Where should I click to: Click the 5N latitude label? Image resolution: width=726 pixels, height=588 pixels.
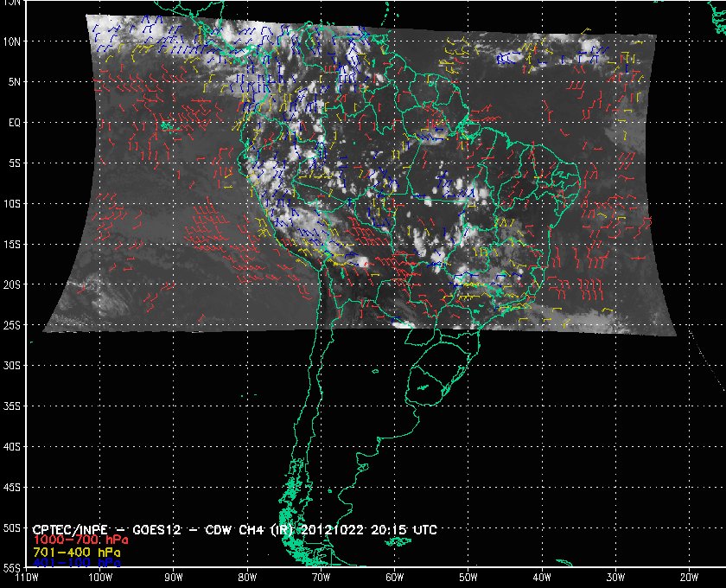tap(15, 82)
